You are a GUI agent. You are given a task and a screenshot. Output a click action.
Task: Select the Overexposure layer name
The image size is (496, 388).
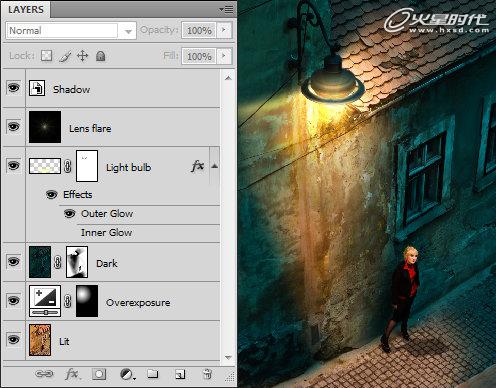click(138, 302)
